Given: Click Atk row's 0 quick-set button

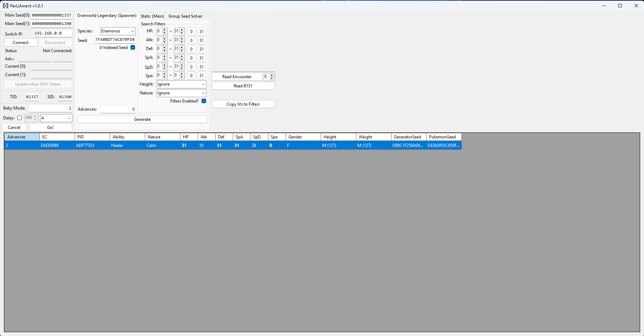Looking at the screenshot, I should tap(191, 40).
